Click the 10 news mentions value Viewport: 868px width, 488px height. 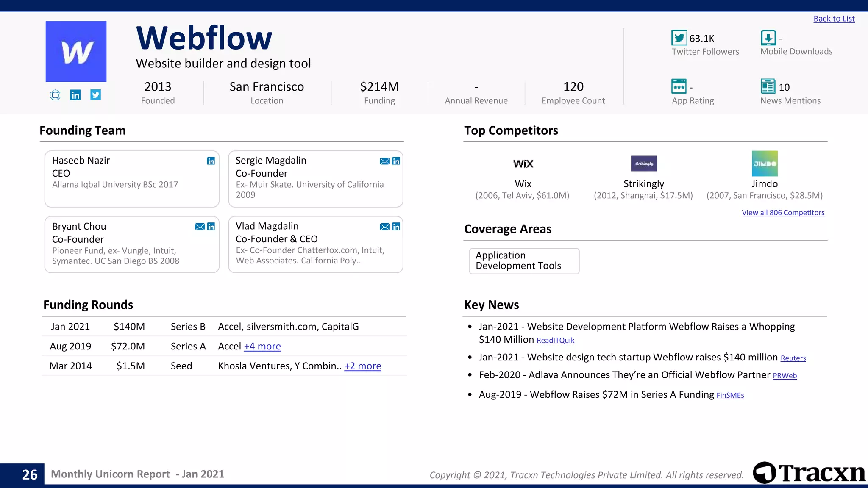tap(784, 87)
